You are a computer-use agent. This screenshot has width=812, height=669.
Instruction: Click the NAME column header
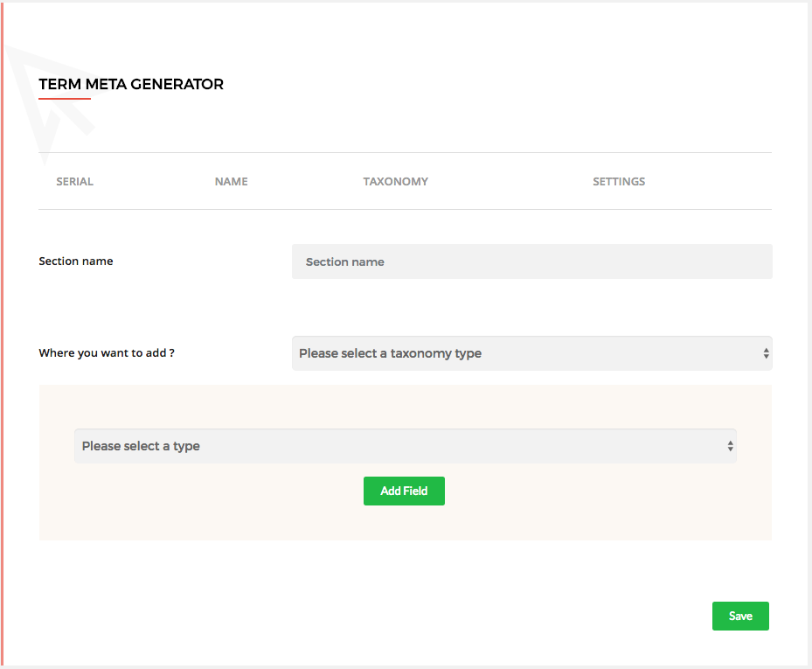231,182
